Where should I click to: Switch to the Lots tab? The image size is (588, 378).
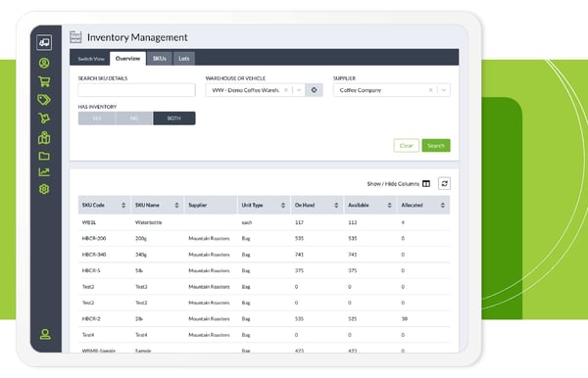click(184, 59)
